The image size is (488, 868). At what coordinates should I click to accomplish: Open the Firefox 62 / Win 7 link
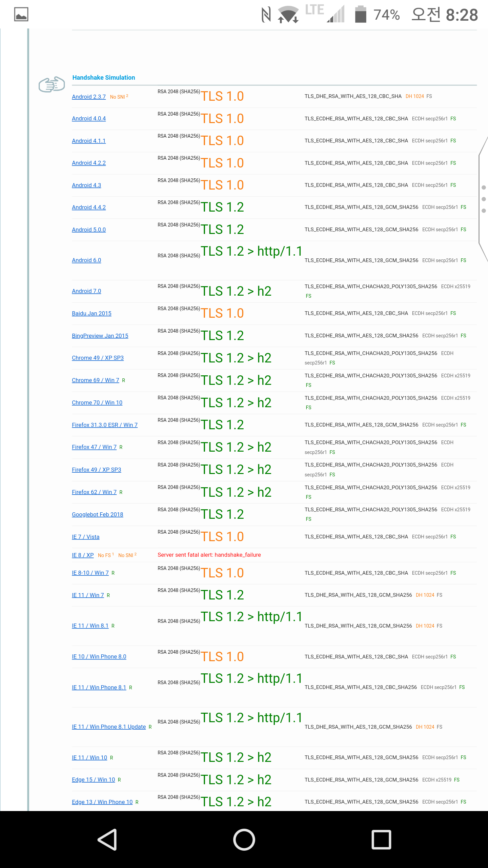94,492
